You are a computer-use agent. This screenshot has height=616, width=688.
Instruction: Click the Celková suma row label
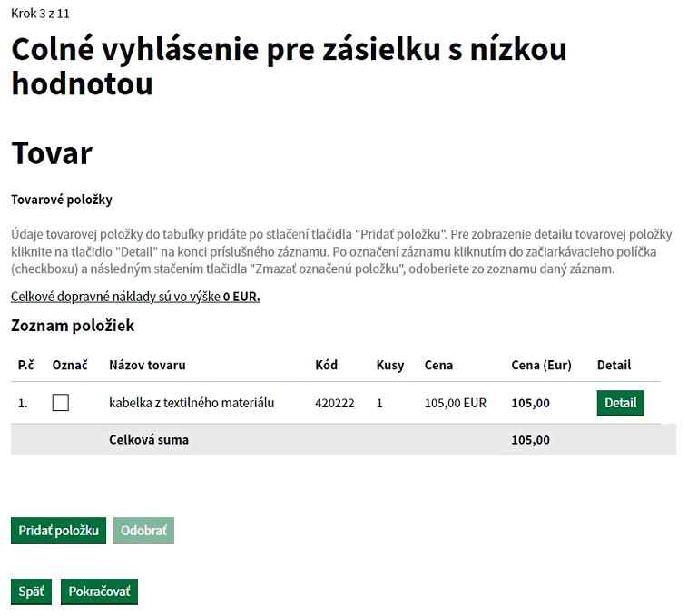[x=149, y=440]
